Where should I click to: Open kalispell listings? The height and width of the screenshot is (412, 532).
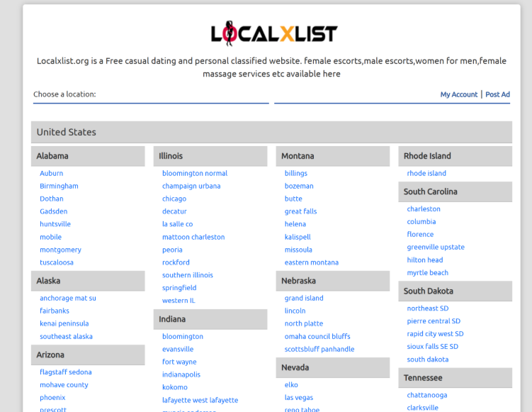point(298,237)
